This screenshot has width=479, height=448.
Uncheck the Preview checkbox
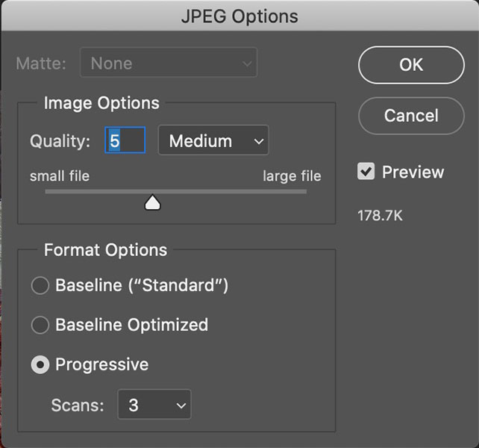[366, 172]
